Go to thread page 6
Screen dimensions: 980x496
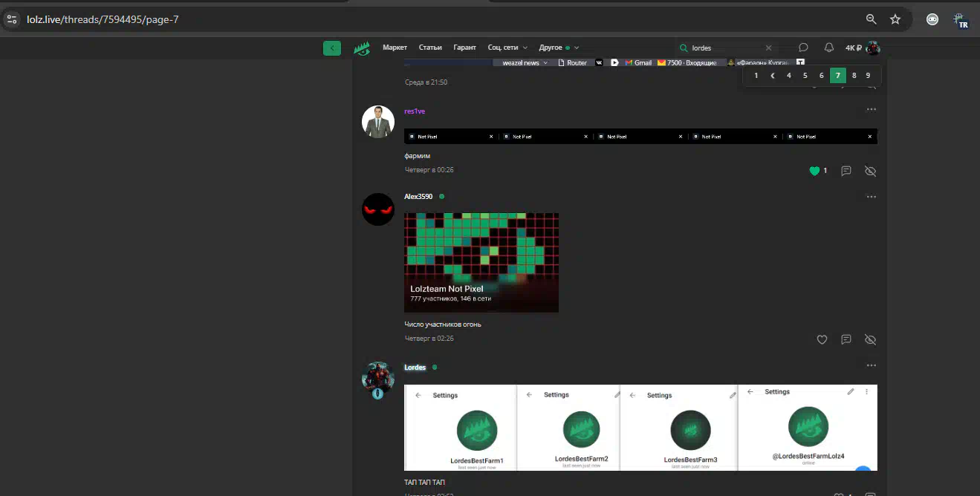tap(822, 75)
